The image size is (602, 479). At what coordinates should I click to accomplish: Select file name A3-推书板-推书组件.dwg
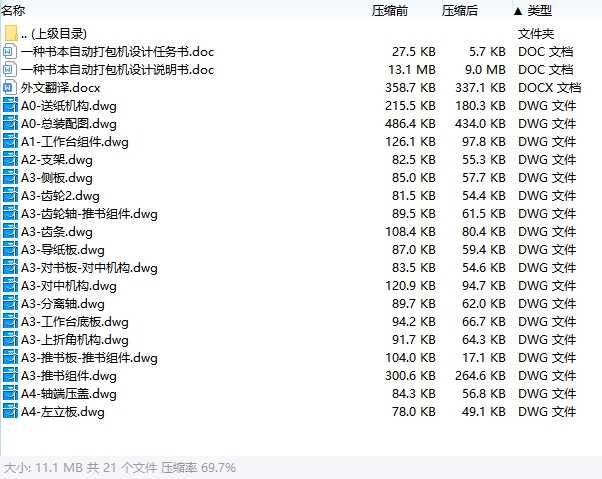tap(89, 358)
